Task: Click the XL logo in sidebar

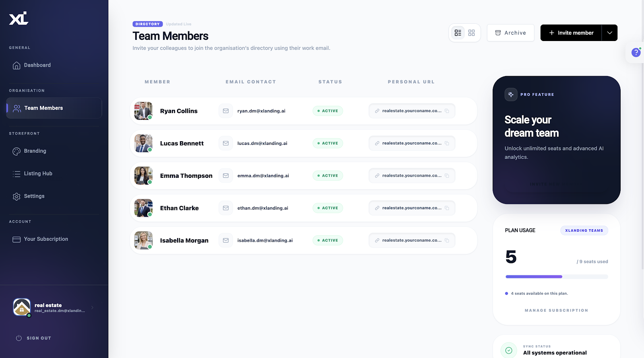Action: (x=19, y=18)
